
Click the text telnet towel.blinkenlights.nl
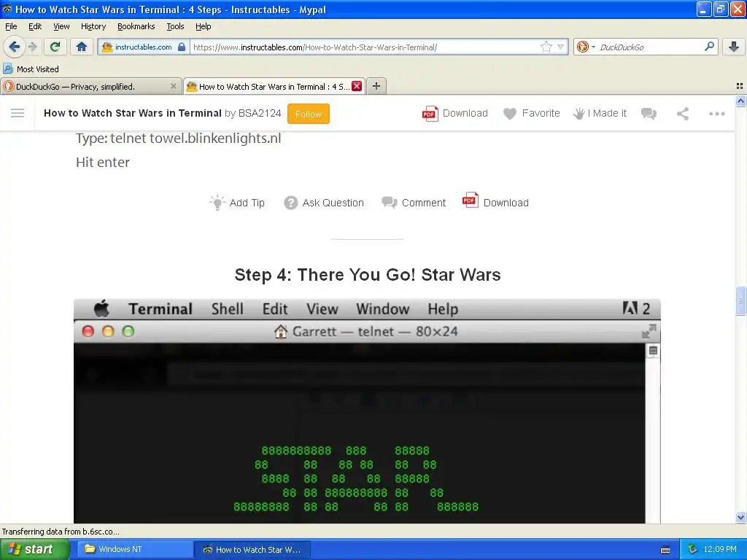(x=196, y=138)
